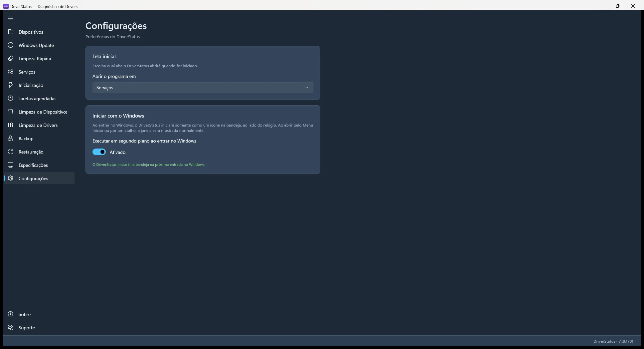Click 'Executar em segundo plano' label
This screenshot has height=349, width=644.
click(x=144, y=141)
